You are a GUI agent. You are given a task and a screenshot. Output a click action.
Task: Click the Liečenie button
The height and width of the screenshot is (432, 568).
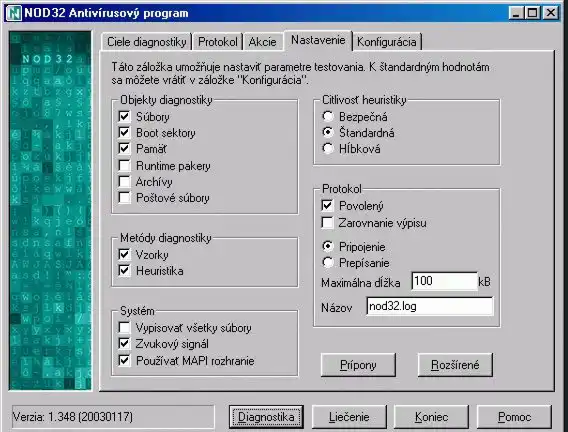click(x=349, y=417)
